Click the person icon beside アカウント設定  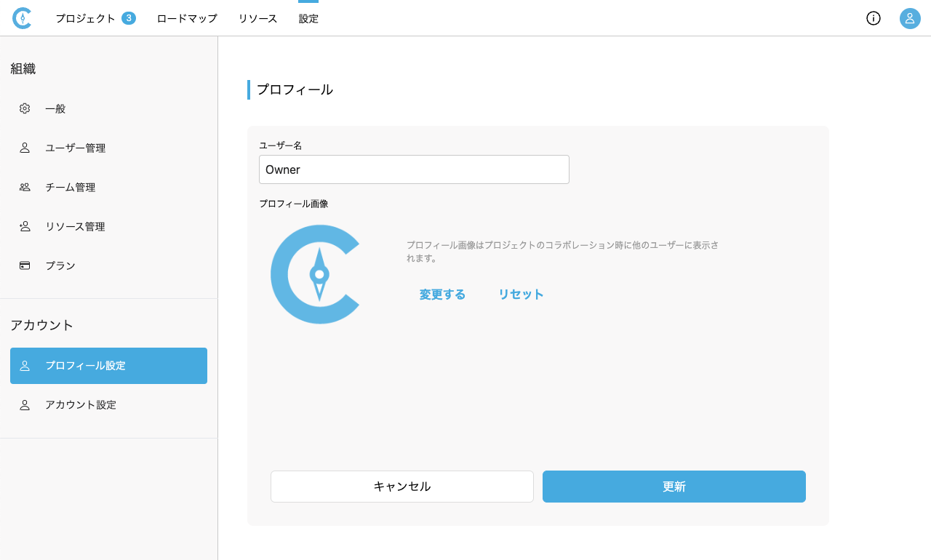pyautogui.click(x=25, y=405)
